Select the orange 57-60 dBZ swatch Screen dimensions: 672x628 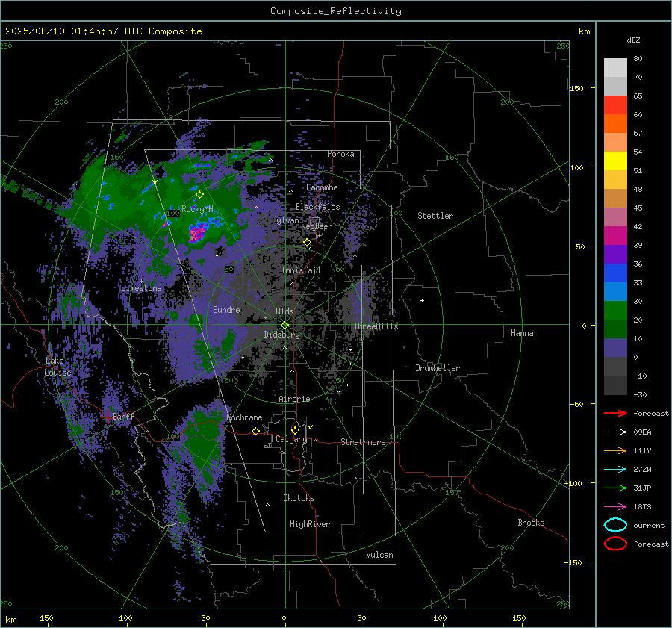tap(615, 124)
